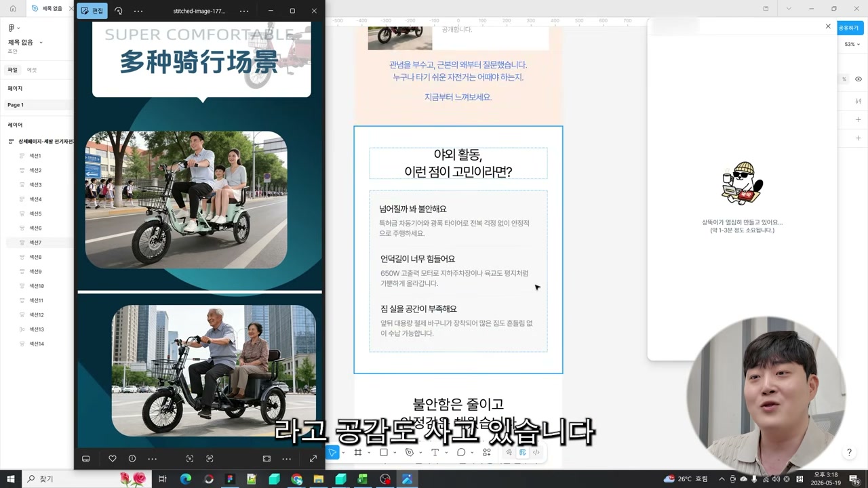Open the adjust settings sliders icon in right panel

[859, 101]
